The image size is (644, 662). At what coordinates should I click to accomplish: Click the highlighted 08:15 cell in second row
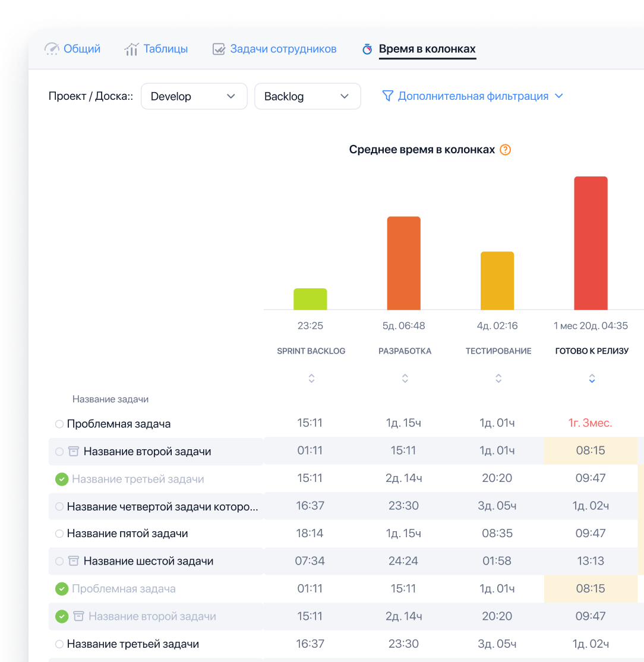click(591, 450)
